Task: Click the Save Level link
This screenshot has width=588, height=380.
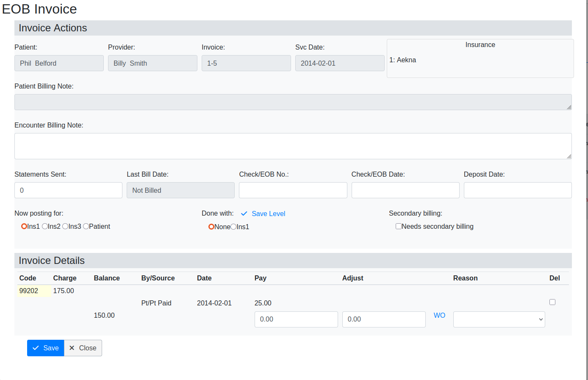Action: coord(263,214)
